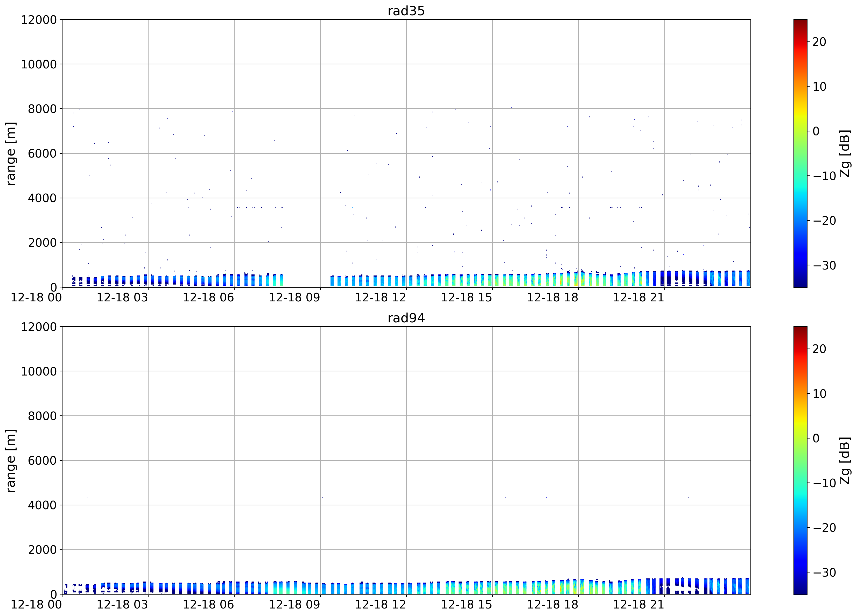Click range tick 6000 on rad35 plot
The image size is (857, 616).
(42, 153)
